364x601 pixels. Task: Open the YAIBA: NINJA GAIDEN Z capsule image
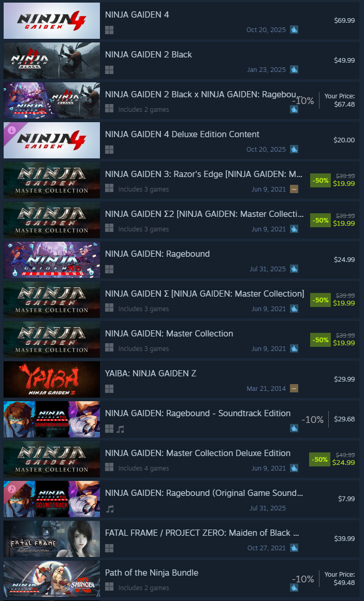[52, 379]
